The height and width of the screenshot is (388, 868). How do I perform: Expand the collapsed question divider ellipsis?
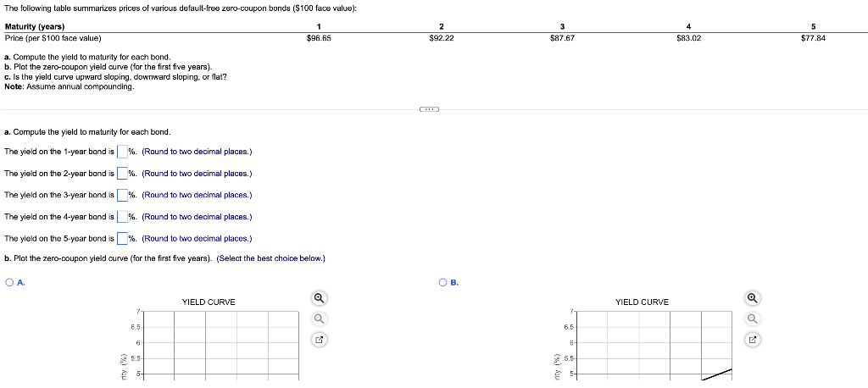(x=429, y=109)
